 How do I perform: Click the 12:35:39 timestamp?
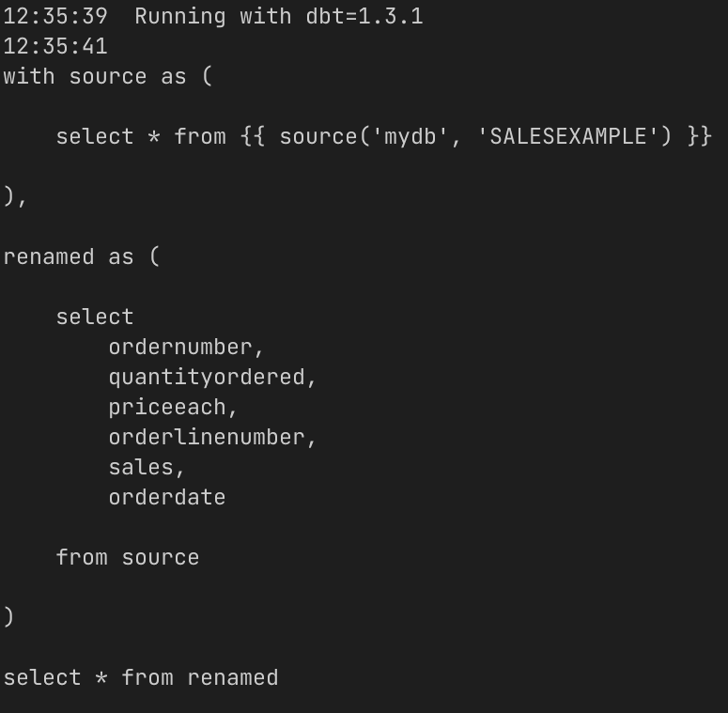(x=55, y=17)
